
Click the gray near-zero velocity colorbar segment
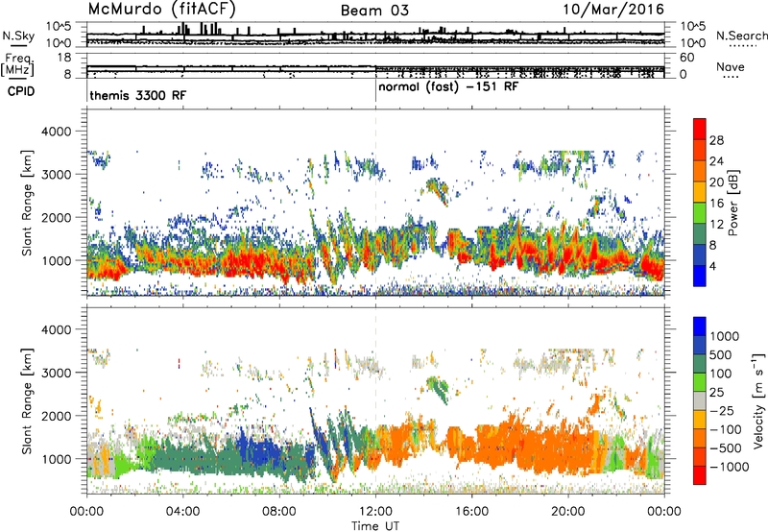(700, 400)
